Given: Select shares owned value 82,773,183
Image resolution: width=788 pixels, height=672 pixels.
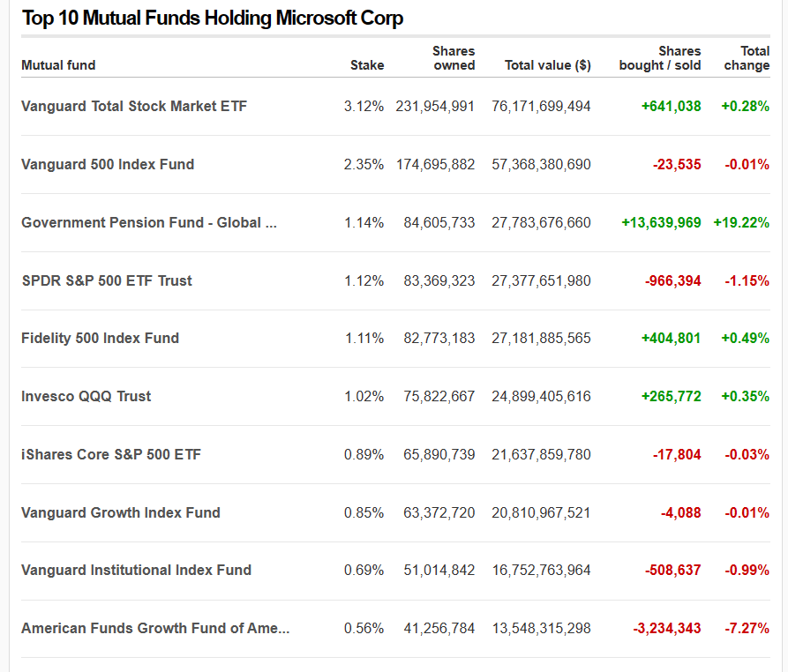Looking at the screenshot, I should pyautogui.click(x=439, y=339).
